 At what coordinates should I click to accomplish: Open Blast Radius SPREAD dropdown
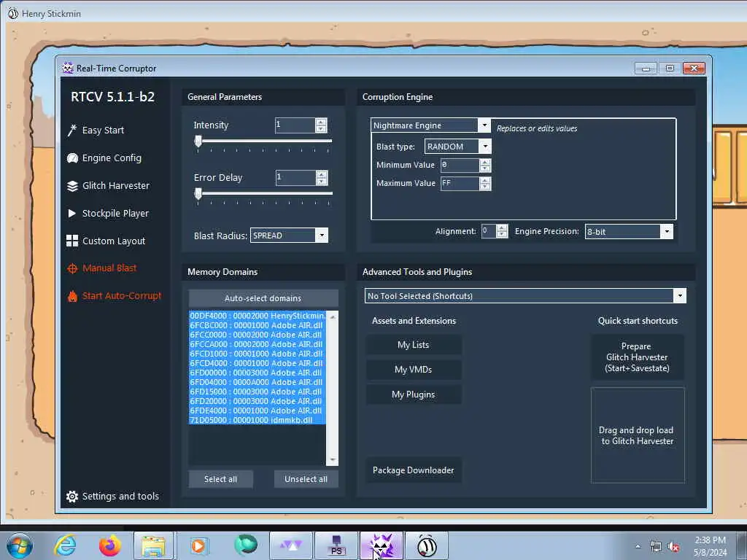click(322, 236)
